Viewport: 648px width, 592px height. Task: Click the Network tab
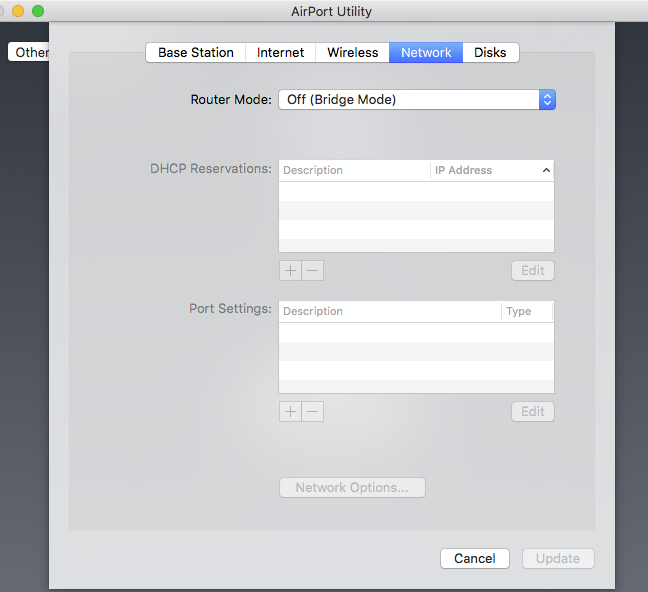[x=426, y=53]
